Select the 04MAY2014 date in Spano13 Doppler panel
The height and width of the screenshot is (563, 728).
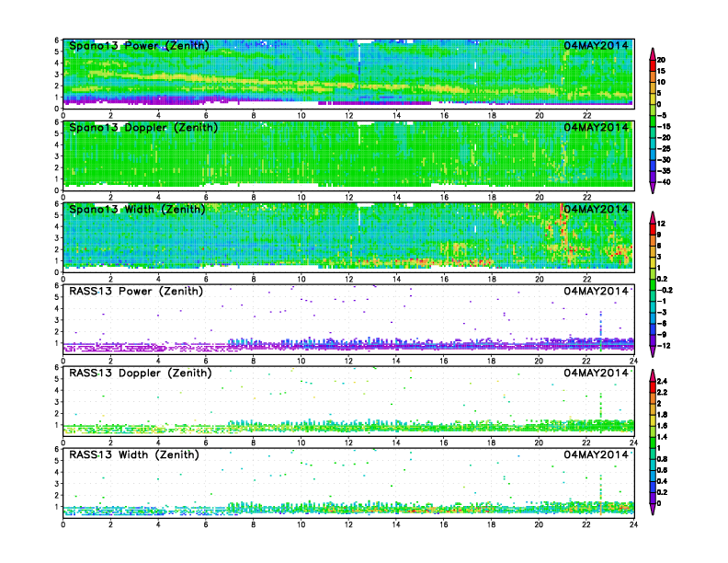(x=597, y=127)
